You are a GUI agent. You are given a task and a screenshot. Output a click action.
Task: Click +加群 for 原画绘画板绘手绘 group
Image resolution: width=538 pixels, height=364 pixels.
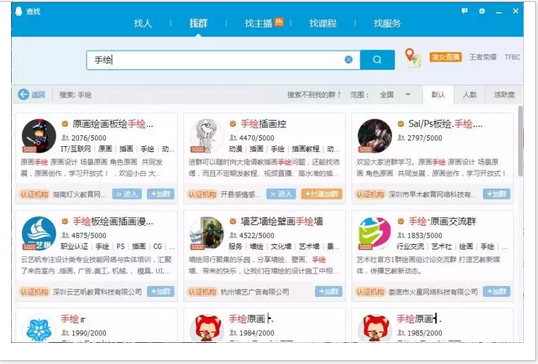pyautogui.click(x=161, y=194)
